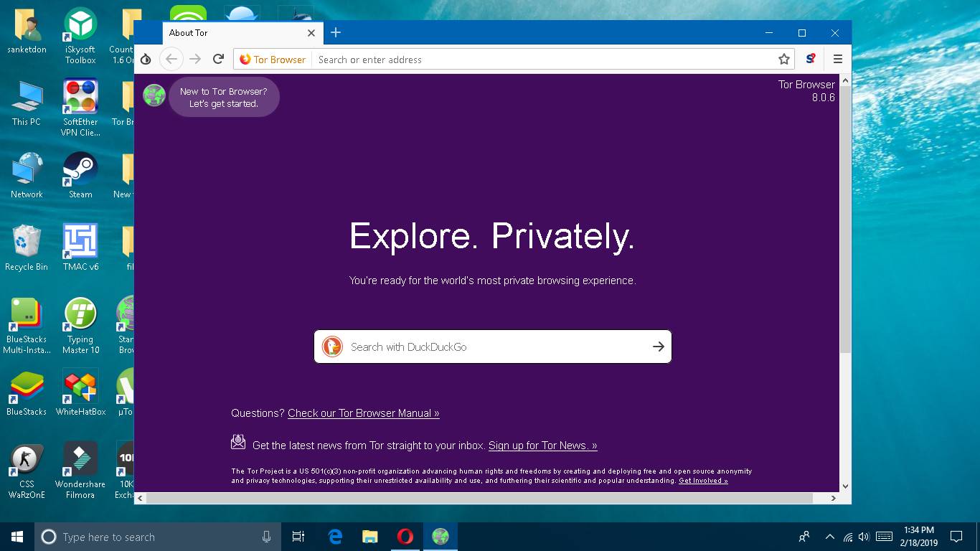Image resolution: width=980 pixels, height=551 pixels.
Task: Click Sign up for Tor News
Action: coord(542,445)
